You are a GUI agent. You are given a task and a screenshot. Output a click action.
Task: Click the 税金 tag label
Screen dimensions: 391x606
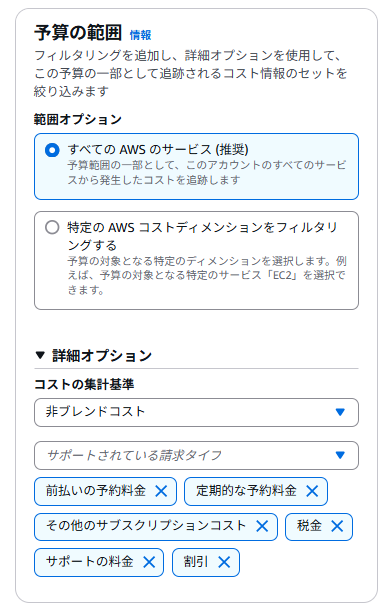click(x=309, y=526)
